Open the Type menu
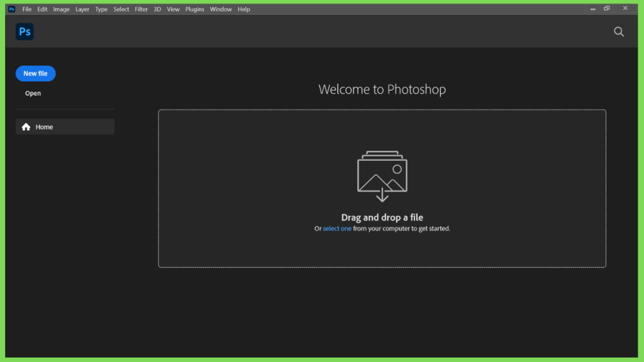Viewport: 644px width, 362px height. click(101, 9)
